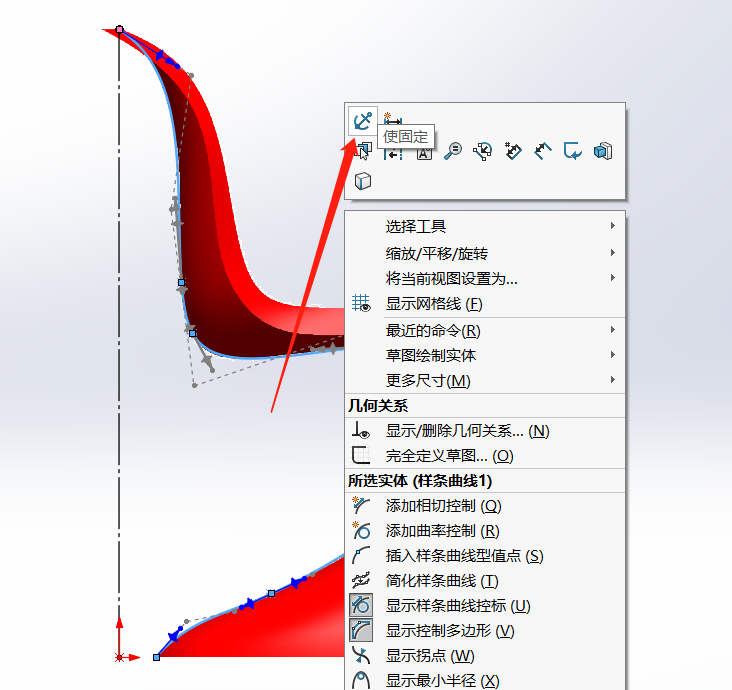Expand the 将当前视图设置为... submenu arrow
The image size is (732, 690).
[x=612, y=278]
